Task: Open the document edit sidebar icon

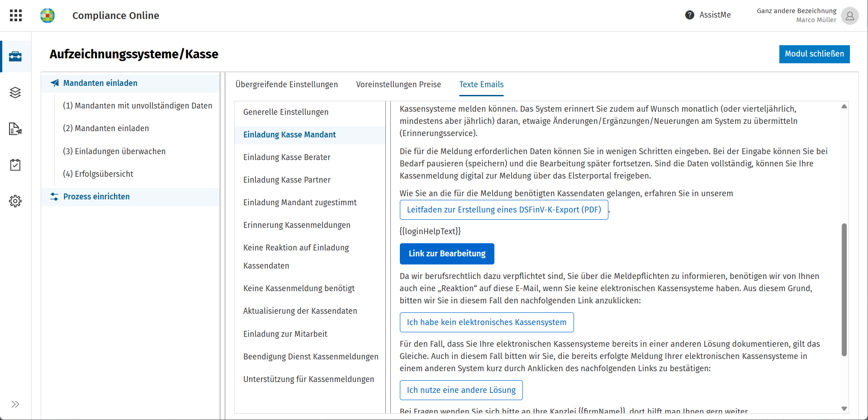Action: coord(15,129)
